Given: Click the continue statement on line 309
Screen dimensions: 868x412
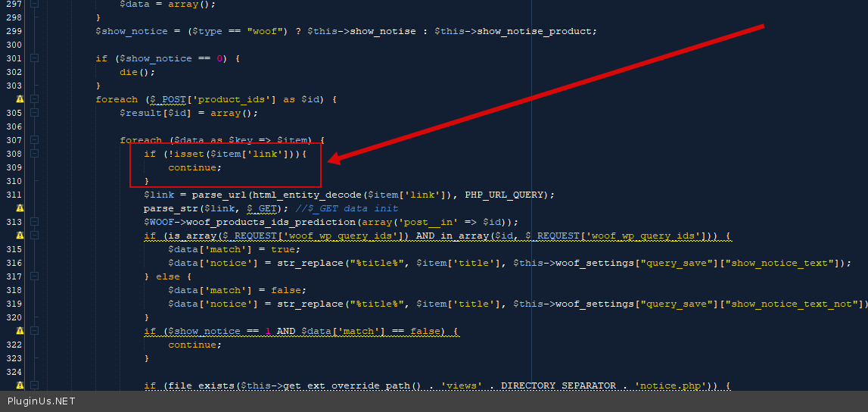Looking at the screenshot, I should pyautogui.click(x=194, y=167).
